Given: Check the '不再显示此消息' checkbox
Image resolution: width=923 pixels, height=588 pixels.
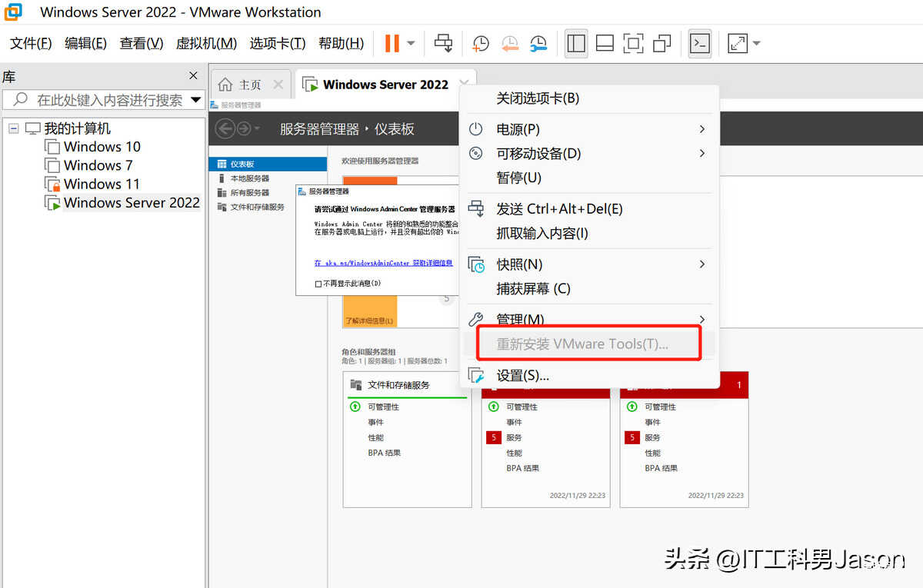Looking at the screenshot, I should (318, 284).
